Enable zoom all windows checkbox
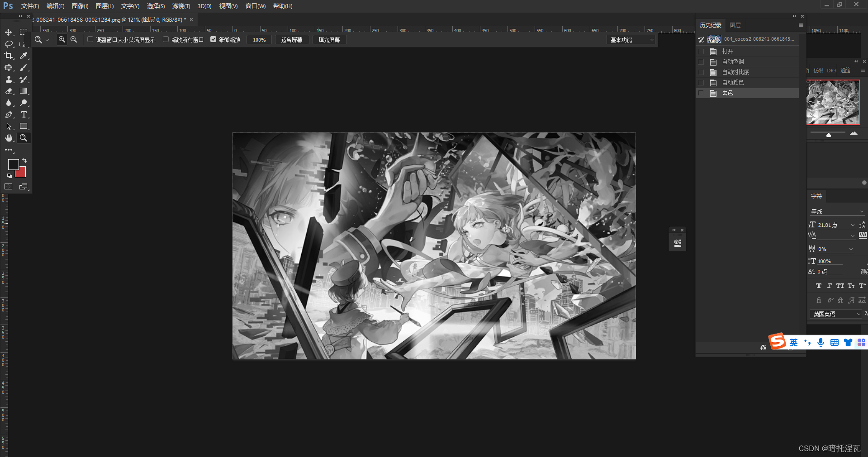Screen dimensions: 868x457 [166, 39]
